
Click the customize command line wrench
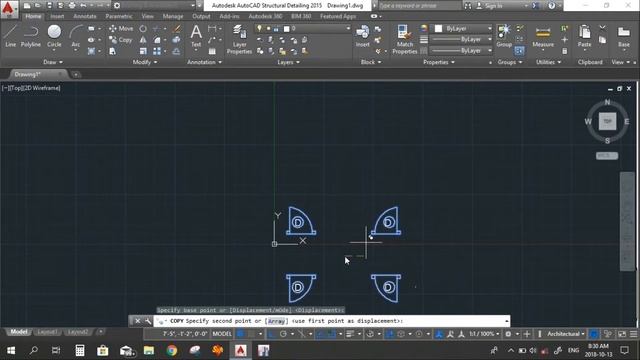pyautogui.click(x=148, y=321)
